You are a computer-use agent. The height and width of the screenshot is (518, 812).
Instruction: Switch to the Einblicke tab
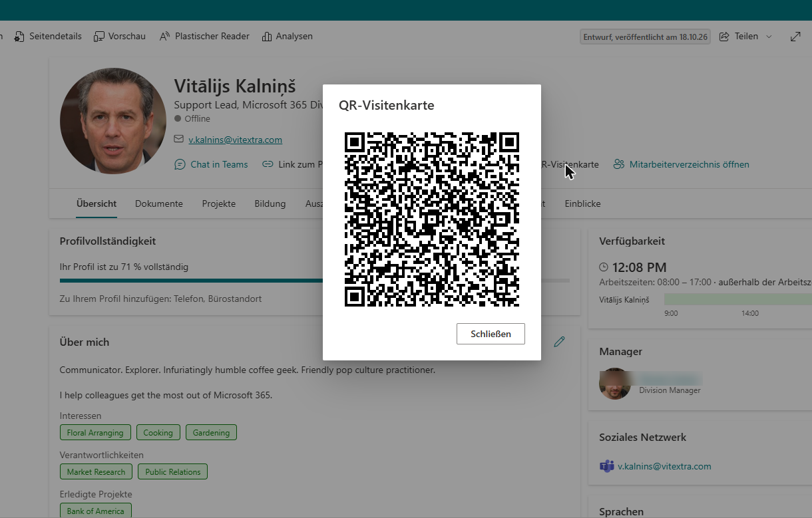coord(582,204)
